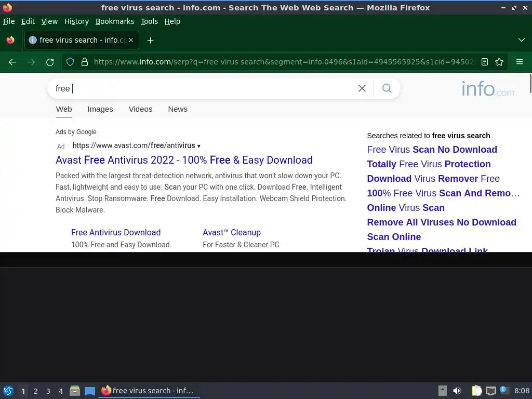Open removable media tray icon
This screenshot has height=399, width=532.
point(443,391)
